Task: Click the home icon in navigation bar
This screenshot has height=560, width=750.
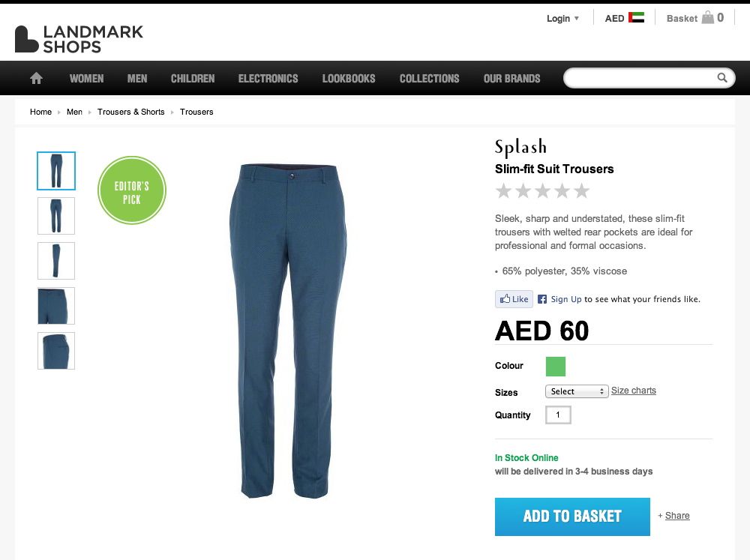Action: tap(36, 78)
